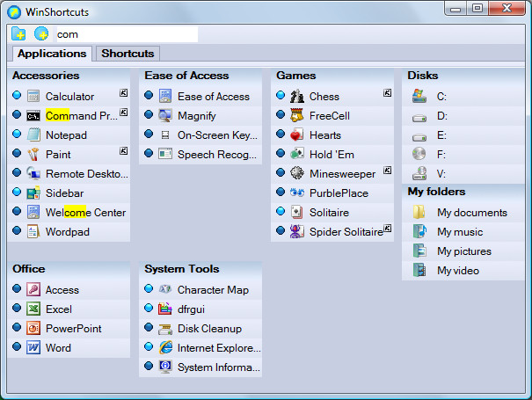
Task: Launch the Excel icon
Action: [33, 309]
